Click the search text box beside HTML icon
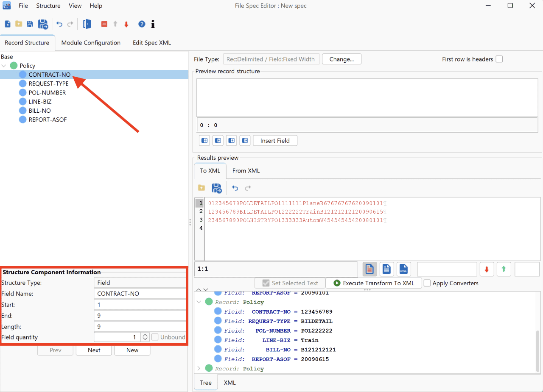543x392 pixels. pos(447,269)
